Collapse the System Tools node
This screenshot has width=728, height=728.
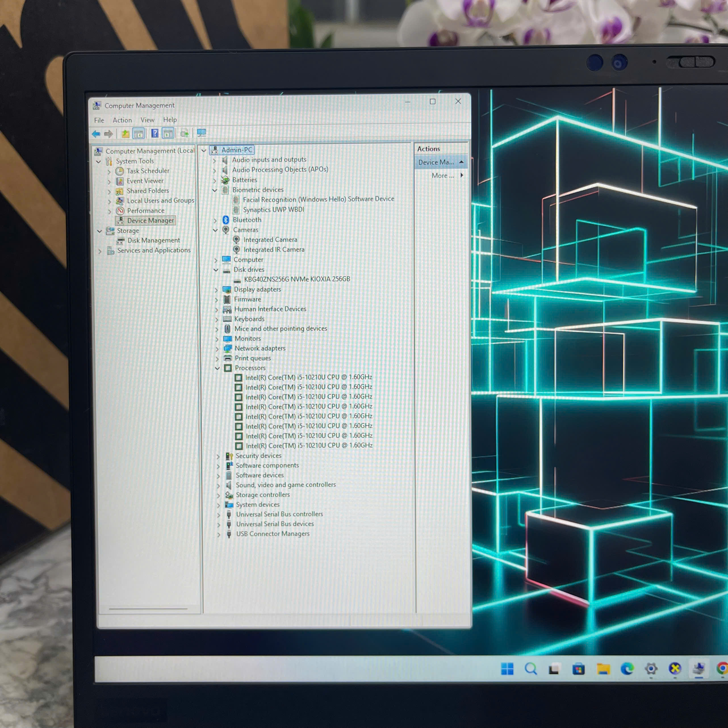pos(98,162)
